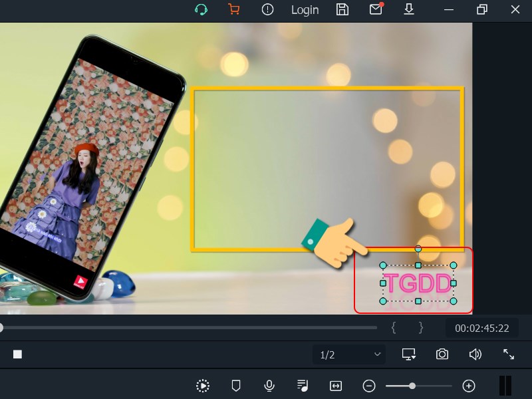Image resolution: width=532 pixels, height=399 pixels.
Task: Pause playback with the pause button
Action: point(505,386)
